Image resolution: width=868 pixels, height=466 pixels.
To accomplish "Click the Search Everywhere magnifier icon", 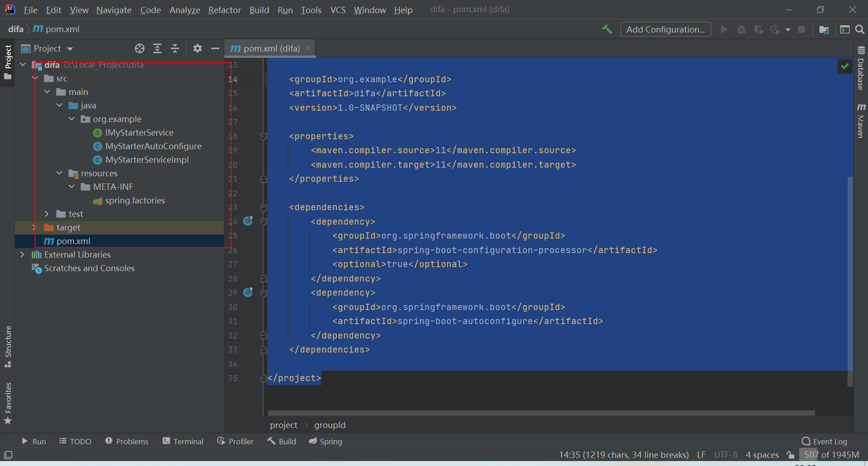I will (859, 29).
